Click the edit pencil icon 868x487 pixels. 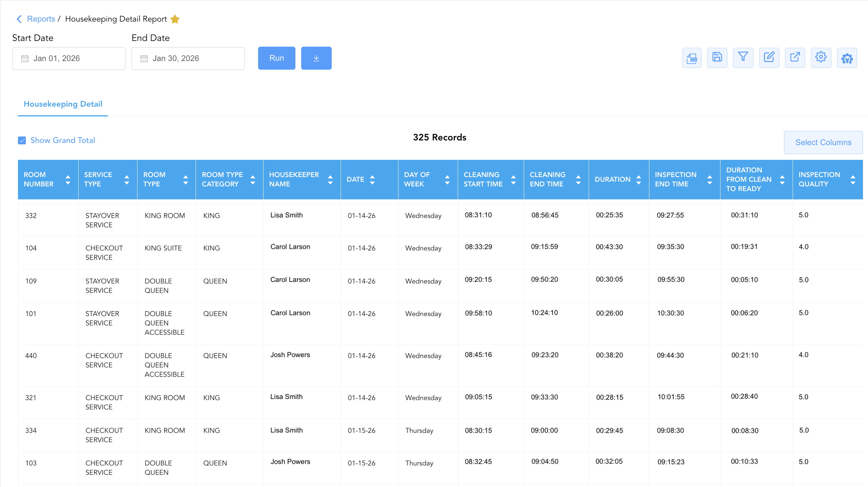click(769, 58)
